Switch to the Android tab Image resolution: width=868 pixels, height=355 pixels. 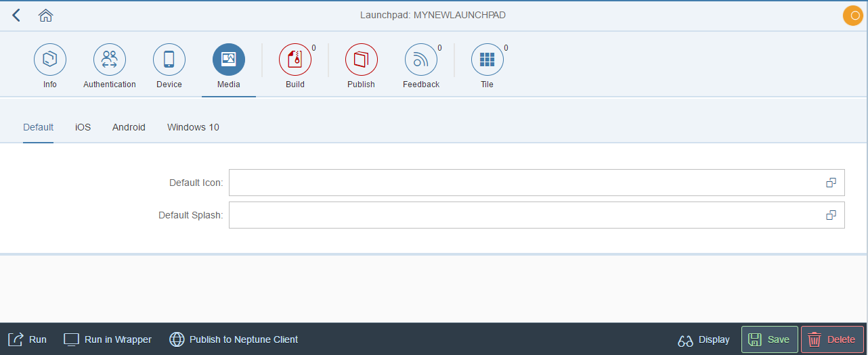129,127
